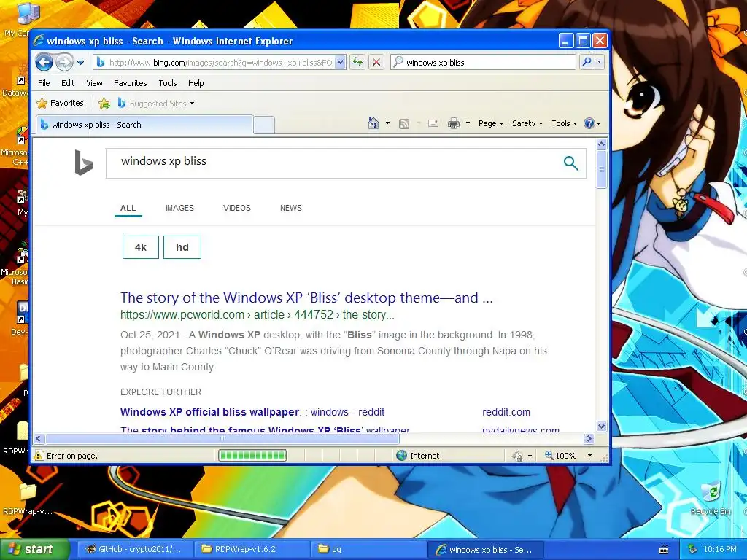Screen dimensions: 747x560
Task: Stop loading with the red X icon
Action: (376, 62)
